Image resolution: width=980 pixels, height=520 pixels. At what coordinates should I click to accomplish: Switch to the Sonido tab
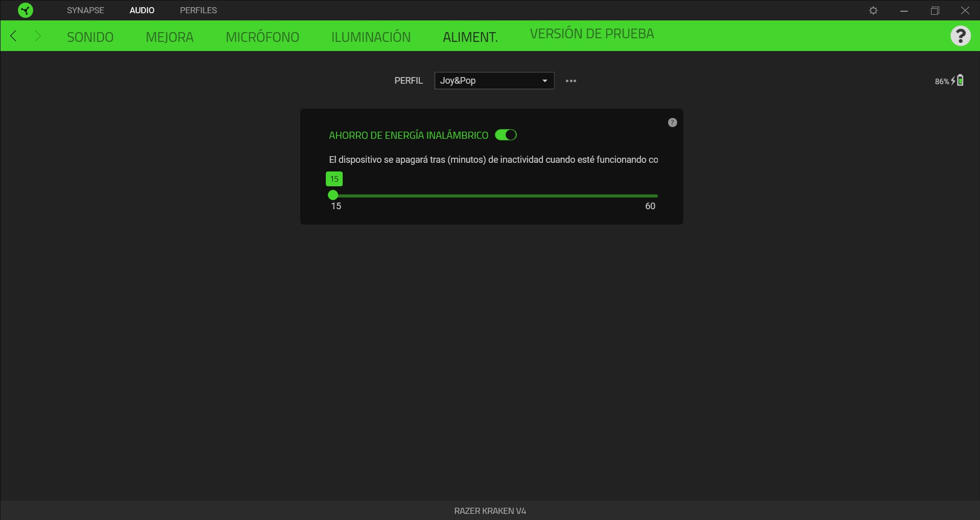[x=90, y=37]
